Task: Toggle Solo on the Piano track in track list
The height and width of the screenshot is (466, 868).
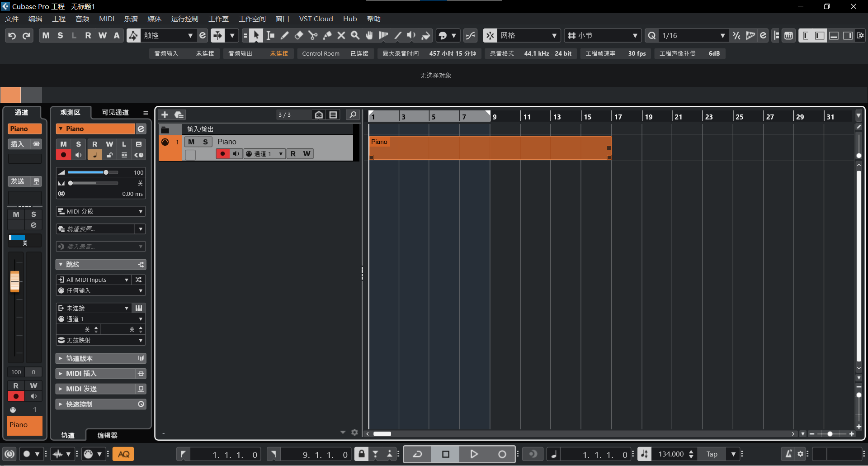Action: (x=205, y=142)
